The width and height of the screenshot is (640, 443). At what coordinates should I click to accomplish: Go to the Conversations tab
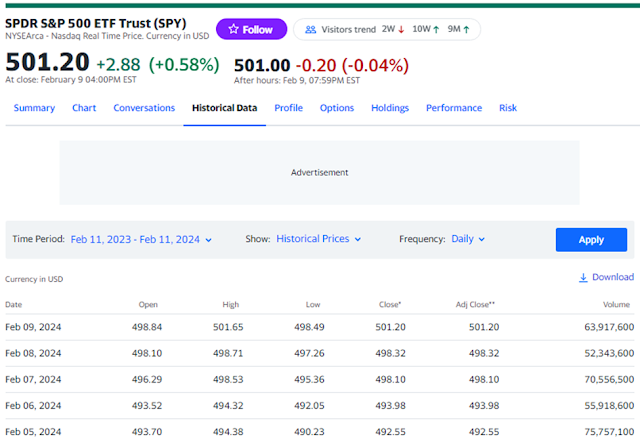[144, 108]
